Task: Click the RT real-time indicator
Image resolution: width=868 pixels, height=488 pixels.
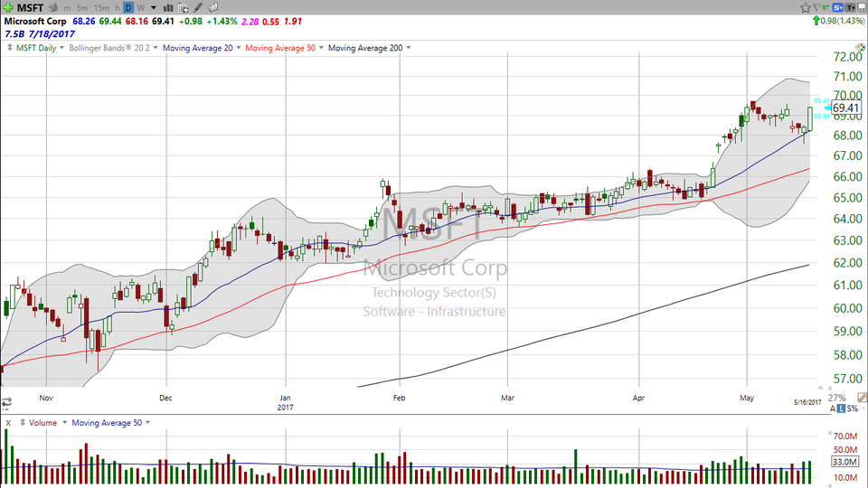Action: click(x=826, y=8)
